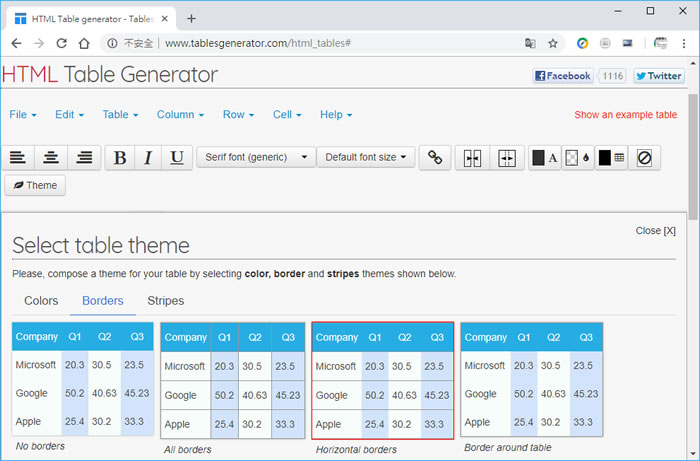Go forward in browser history
Screen dimensions: 700x461
tap(39, 43)
